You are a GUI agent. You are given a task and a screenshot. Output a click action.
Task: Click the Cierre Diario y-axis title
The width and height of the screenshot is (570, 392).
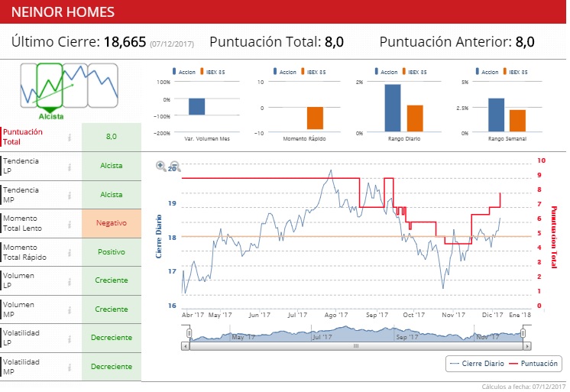(158, 236)
